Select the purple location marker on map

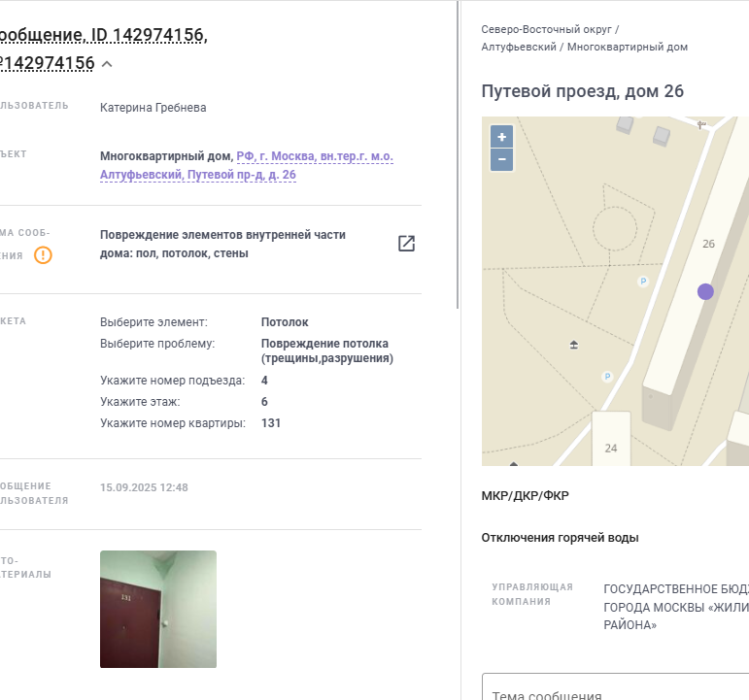coord(705,291)
